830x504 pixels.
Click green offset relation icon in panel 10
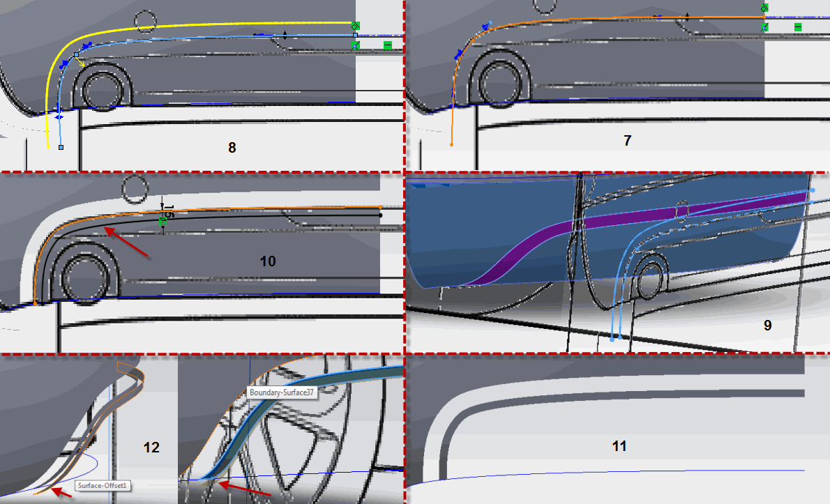click(x=163, y=222)
